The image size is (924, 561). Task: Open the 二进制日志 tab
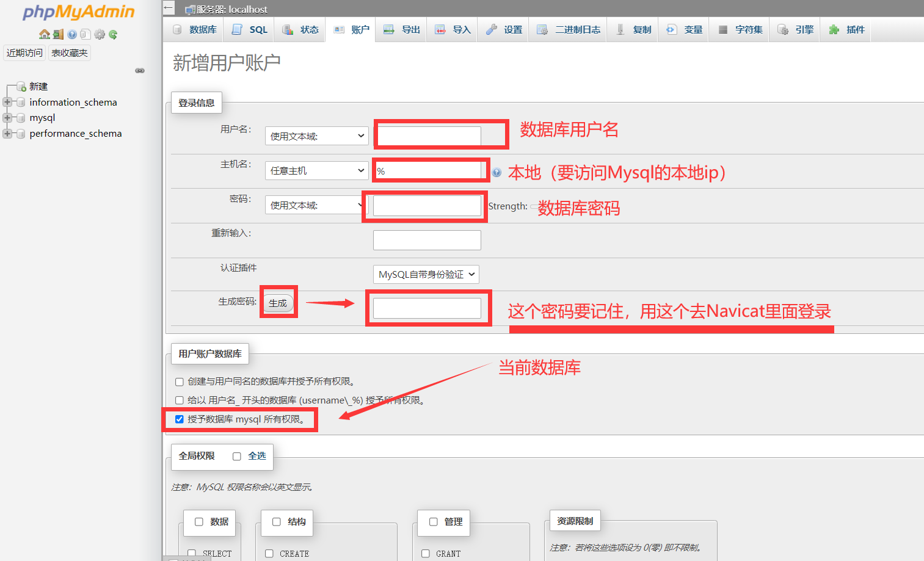click(569, 29)
